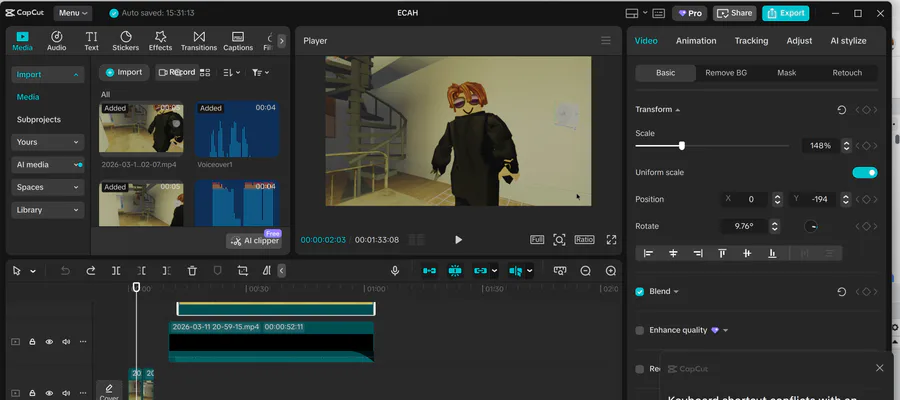Screen dimensions: 900x400
Task: Align clip to left edge
Action: click(649, 253)
